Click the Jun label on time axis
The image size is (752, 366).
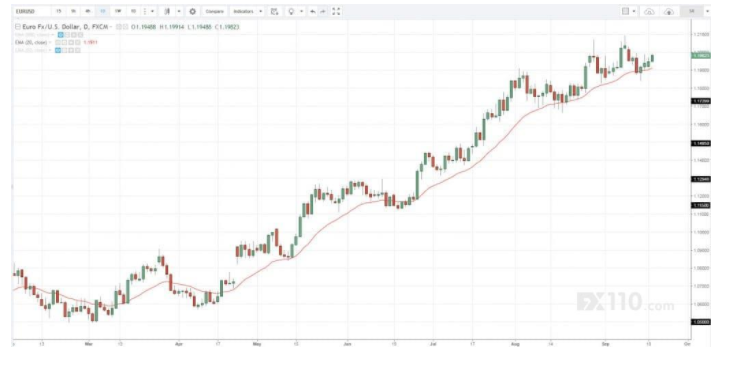coord(348,344)
